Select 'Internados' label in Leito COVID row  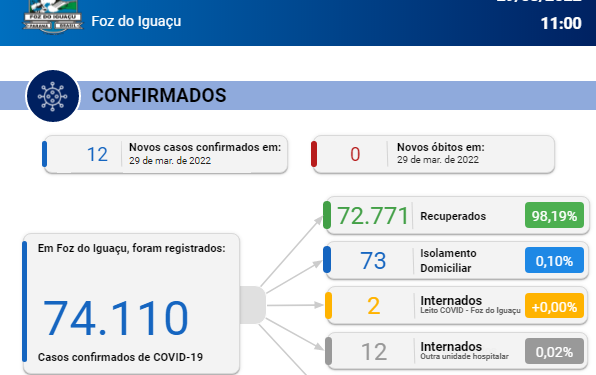451,301
